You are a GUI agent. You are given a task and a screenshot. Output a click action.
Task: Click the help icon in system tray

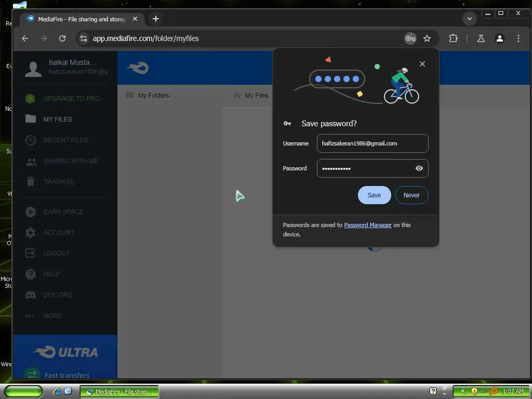[433, 391]
